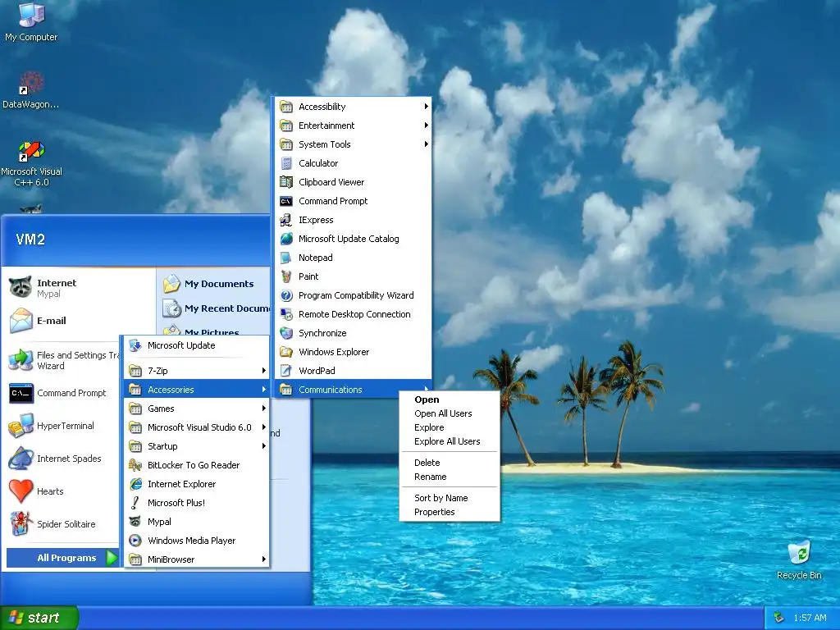Click the green All Programs arrow
840x630 pixels.
click(x=112, y=558)
